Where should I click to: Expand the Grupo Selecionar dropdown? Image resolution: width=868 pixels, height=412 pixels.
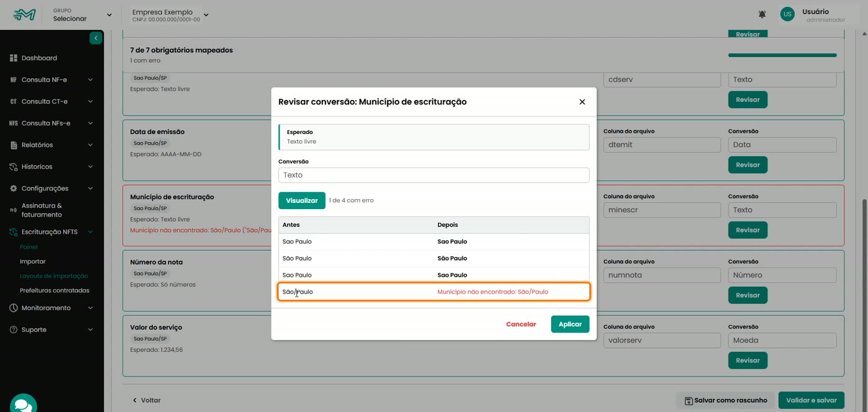82,15
